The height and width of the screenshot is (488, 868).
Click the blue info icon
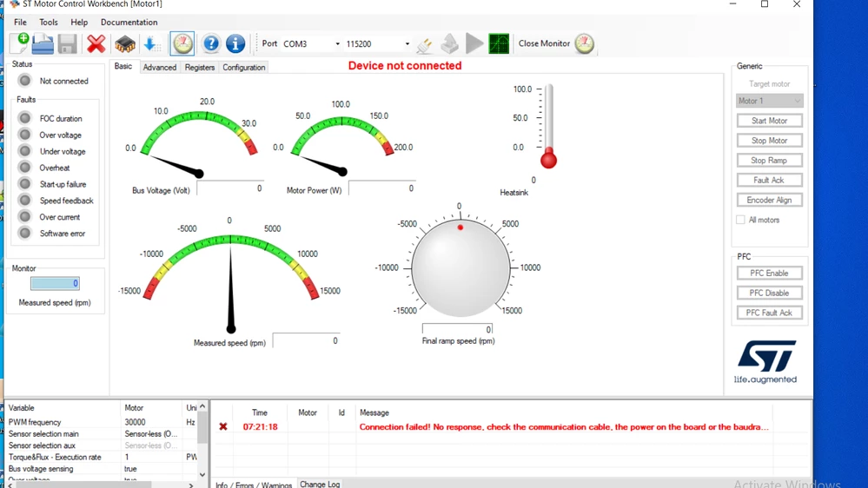click(235, 43)
